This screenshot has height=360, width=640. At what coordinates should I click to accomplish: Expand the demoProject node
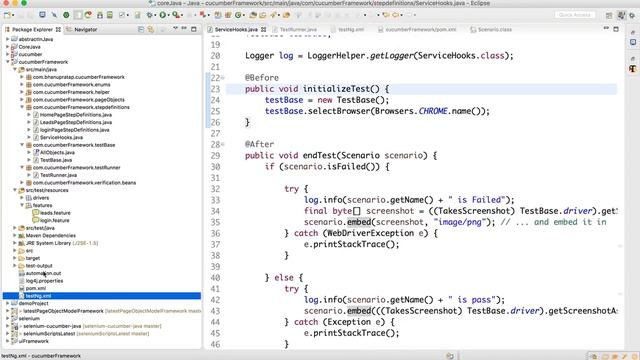click(8, 304)
